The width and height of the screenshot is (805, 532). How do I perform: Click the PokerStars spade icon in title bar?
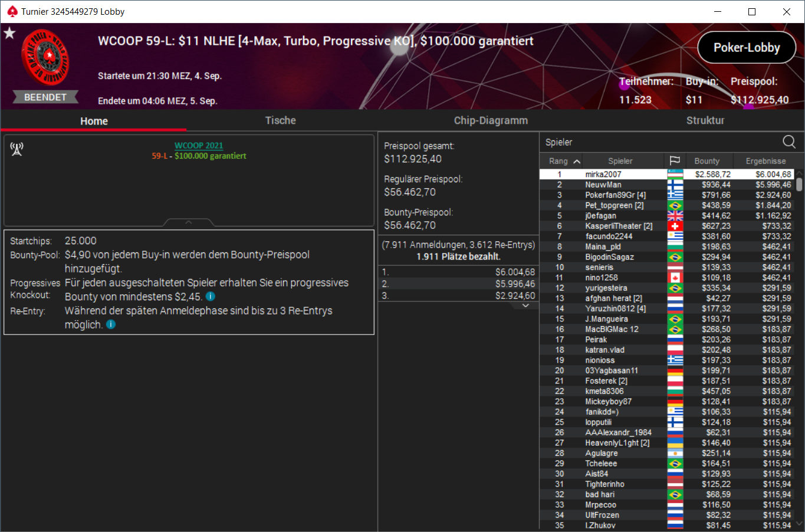12,11
